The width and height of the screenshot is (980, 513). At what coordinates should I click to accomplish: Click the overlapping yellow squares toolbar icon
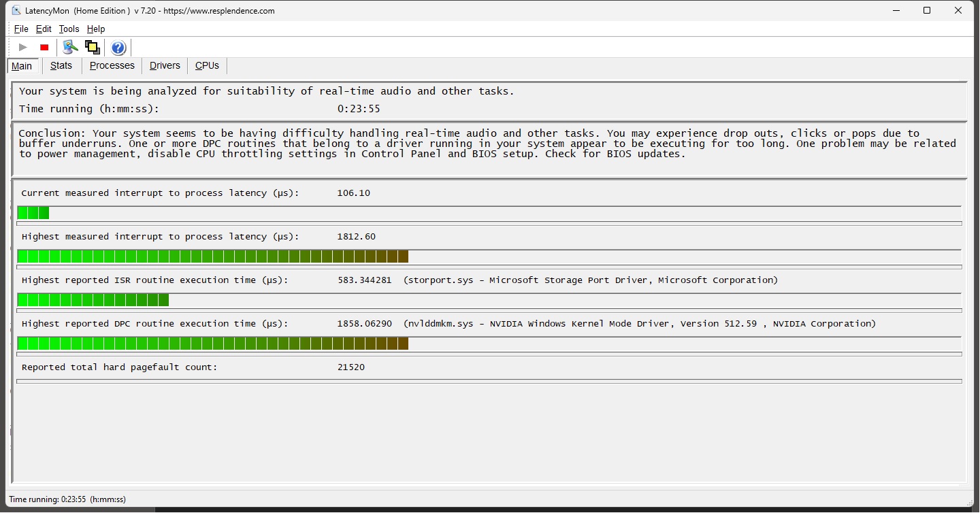[93, 48]
